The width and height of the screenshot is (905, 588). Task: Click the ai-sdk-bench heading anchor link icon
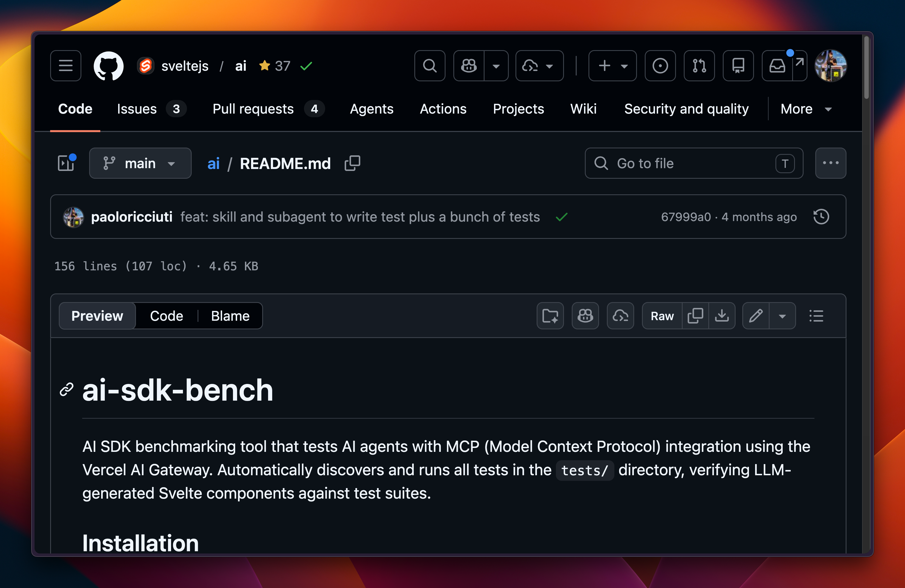(66, 390)
